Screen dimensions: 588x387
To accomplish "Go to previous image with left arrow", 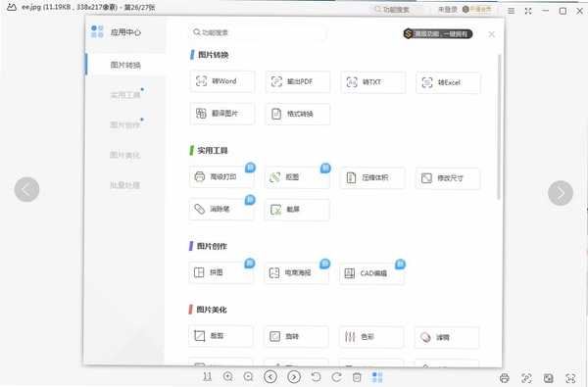I will point(27,190).
